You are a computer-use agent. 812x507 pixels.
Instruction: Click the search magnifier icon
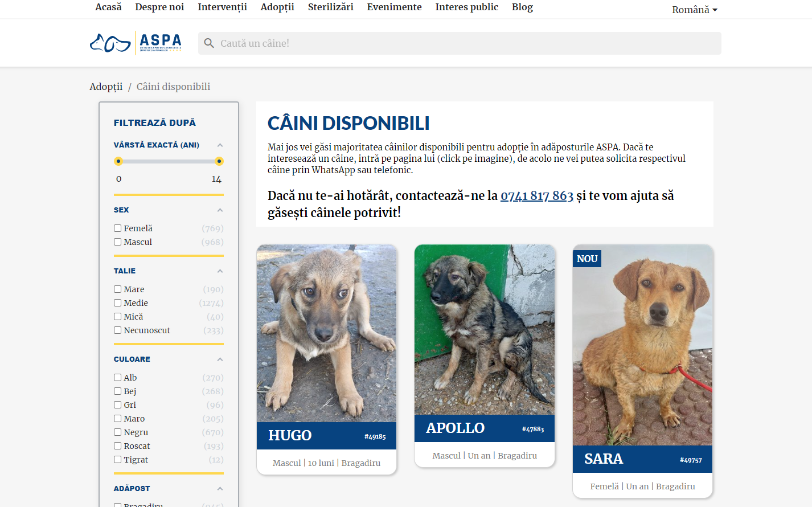coord(209,43)
